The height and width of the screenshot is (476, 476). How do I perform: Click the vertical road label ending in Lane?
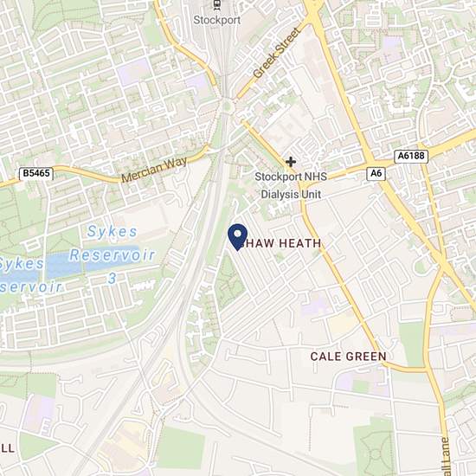tap(446, 457)
